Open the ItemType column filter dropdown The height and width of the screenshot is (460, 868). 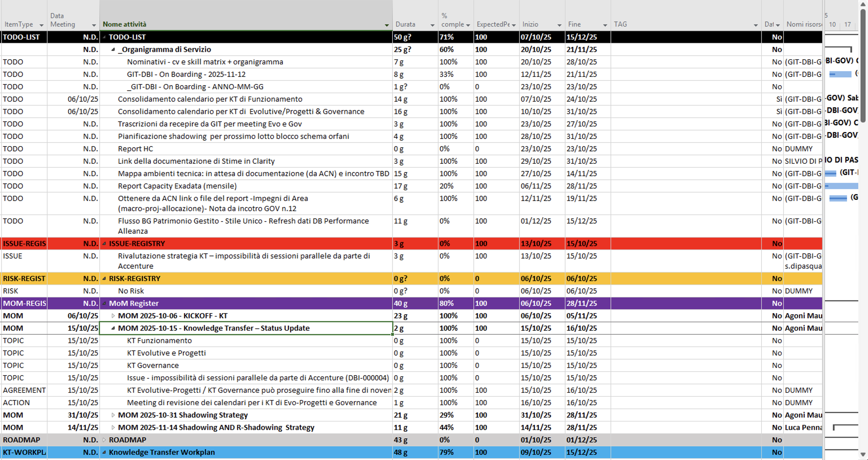pyautogui.click(x=41, y=25)
